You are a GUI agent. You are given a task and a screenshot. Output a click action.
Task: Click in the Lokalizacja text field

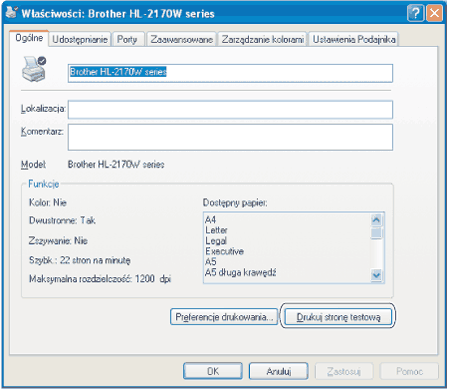point(230,110)
